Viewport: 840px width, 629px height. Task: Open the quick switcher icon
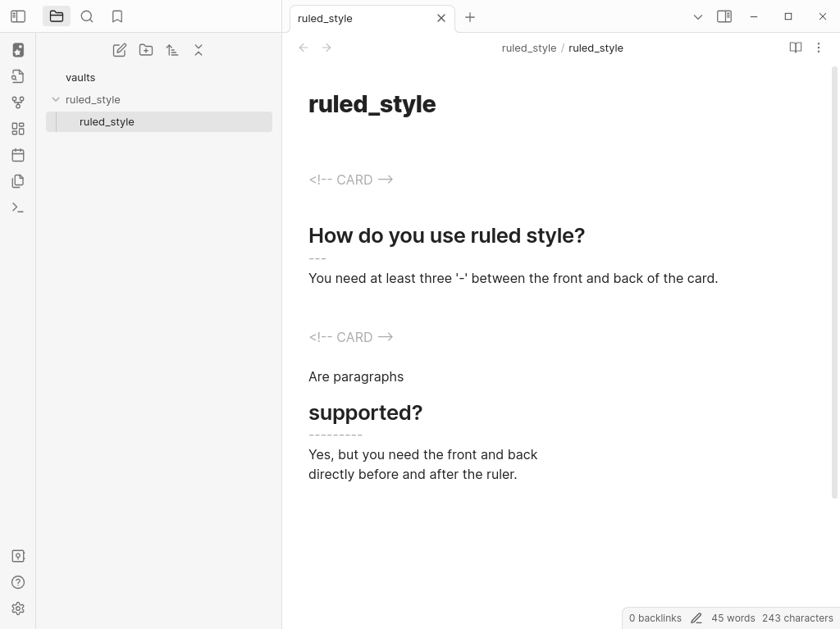[18, 76]
